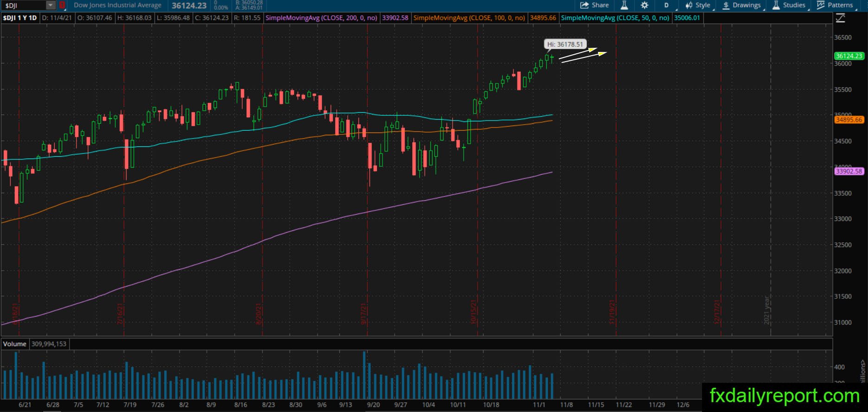868x412 pixels.
Task: Click the 9/17/21 expiration marker label
Action: pyautogui.click(x=364, y=314)
